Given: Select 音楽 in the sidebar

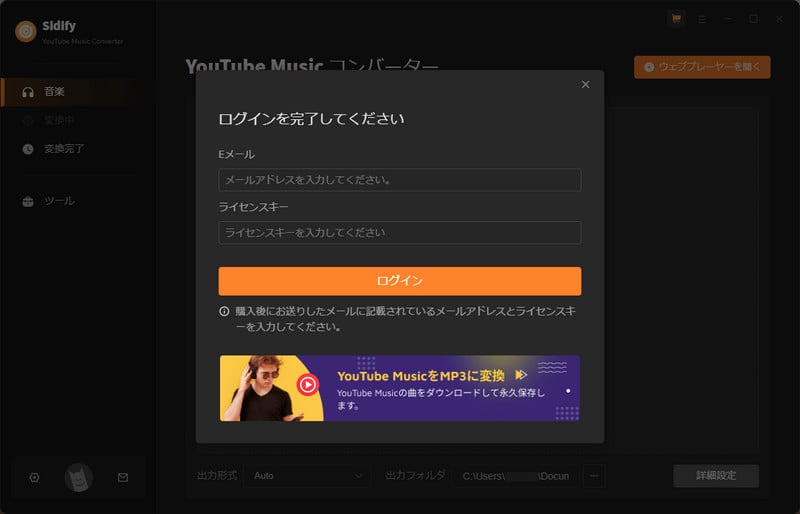Looking at the screenshot, I should 77,92.
